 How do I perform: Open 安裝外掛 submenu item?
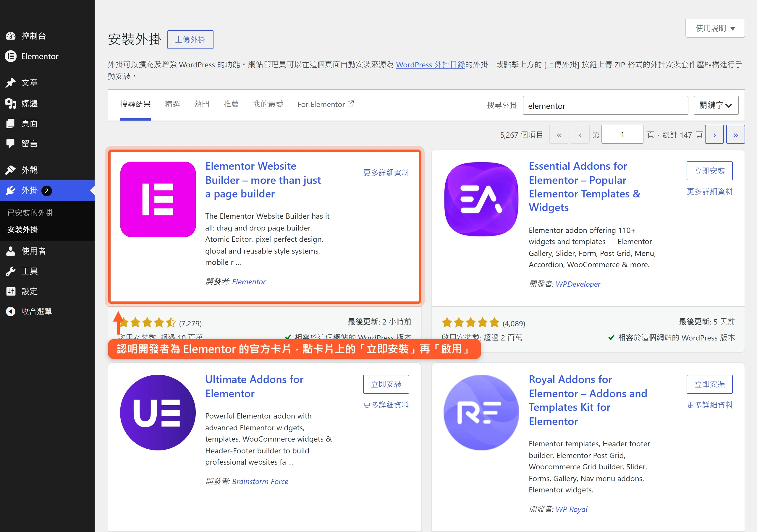click(22, 229)
